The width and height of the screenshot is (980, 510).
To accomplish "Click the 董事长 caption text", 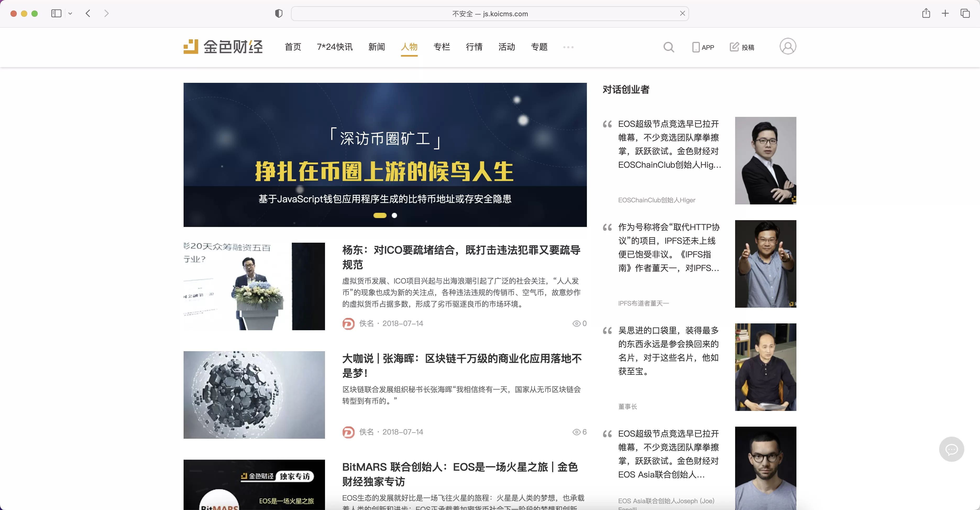I will tap(627, 406).
